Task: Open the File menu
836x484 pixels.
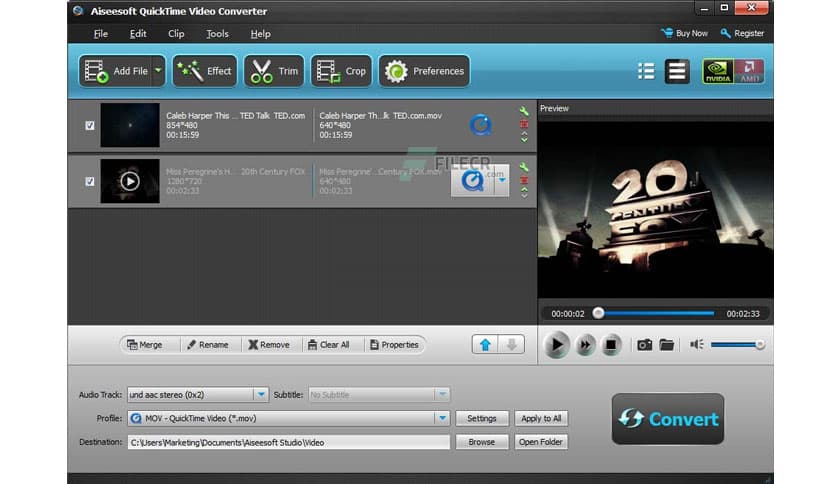Action: tap(101, 34)
